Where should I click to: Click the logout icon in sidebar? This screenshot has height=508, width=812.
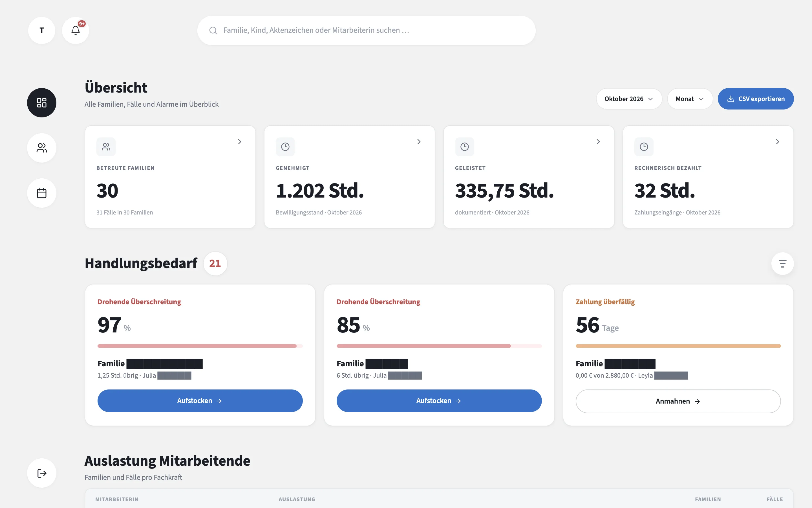(42, 473)
